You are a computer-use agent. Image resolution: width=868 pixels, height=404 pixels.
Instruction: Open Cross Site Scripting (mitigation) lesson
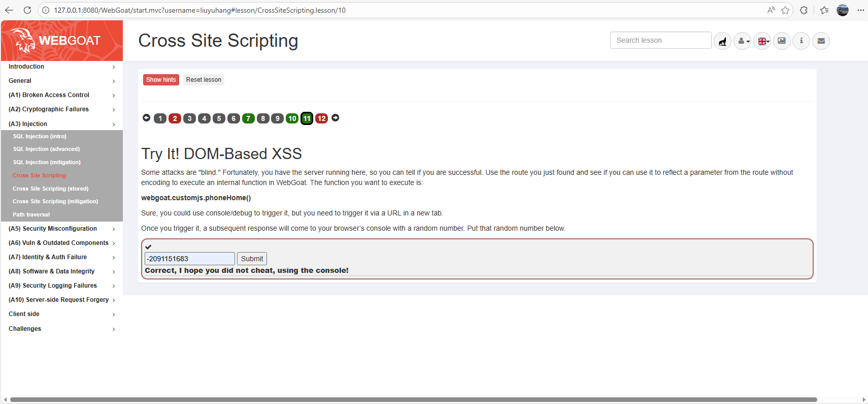(x=55, y=201)
